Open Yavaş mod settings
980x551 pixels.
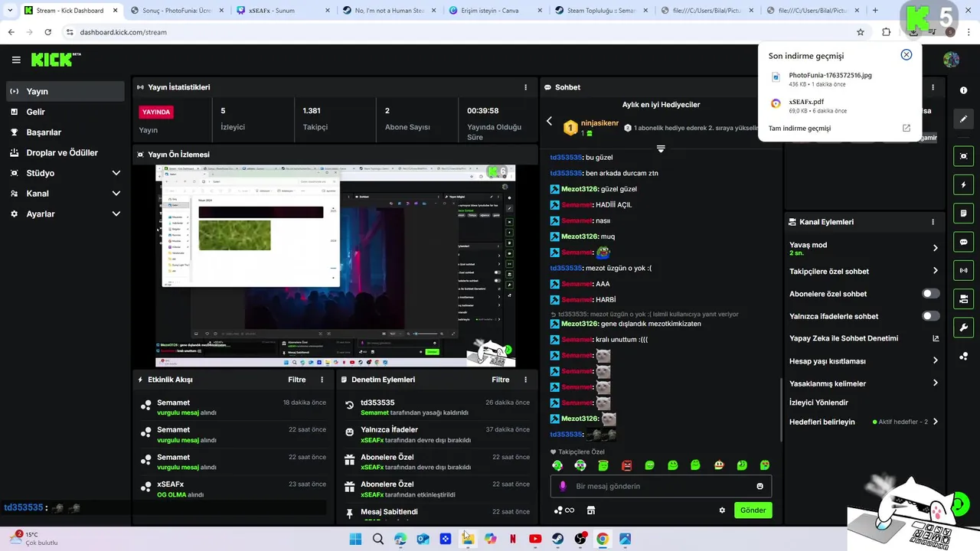(x=864, y=248)
